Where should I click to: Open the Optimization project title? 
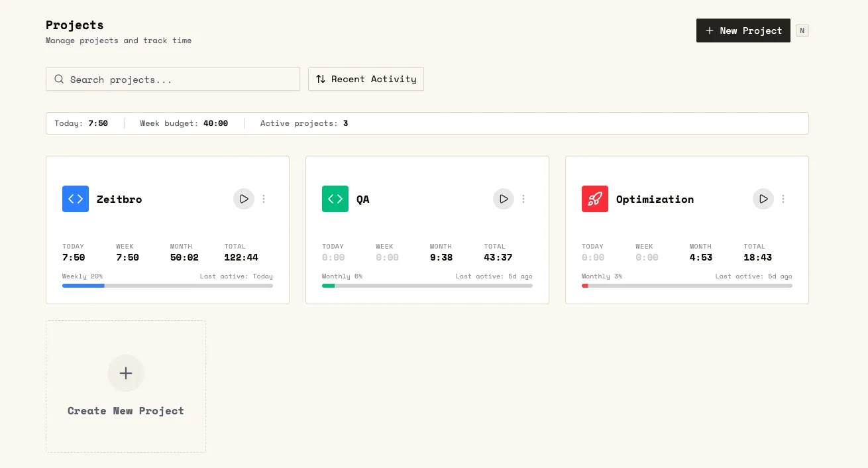(655, 199)
